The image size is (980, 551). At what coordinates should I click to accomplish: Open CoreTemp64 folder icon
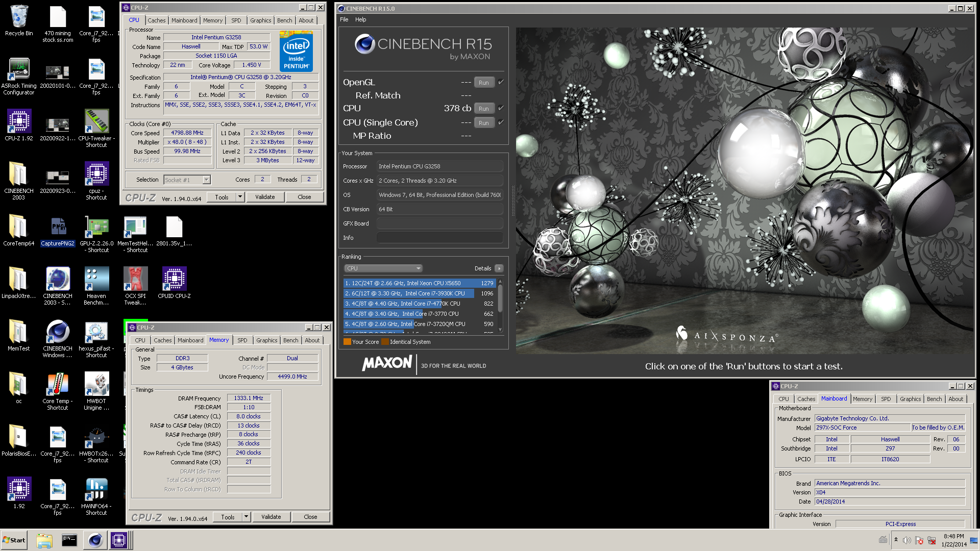pos(19,230)
